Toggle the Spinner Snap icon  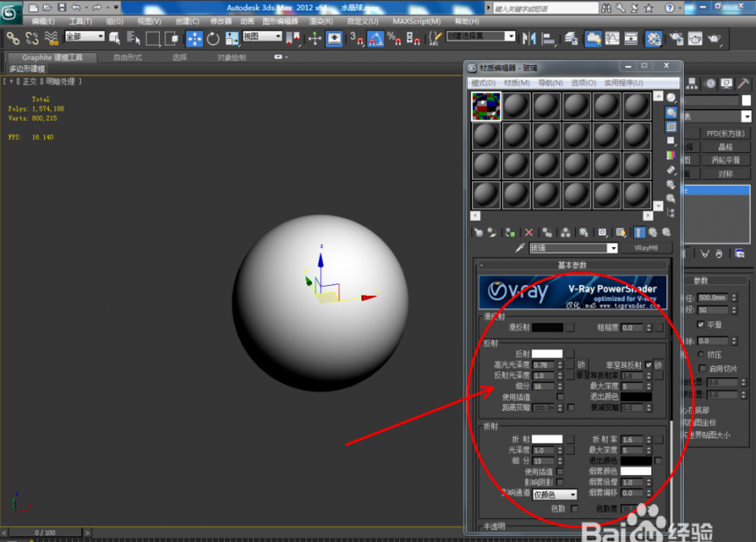point(413,39)
